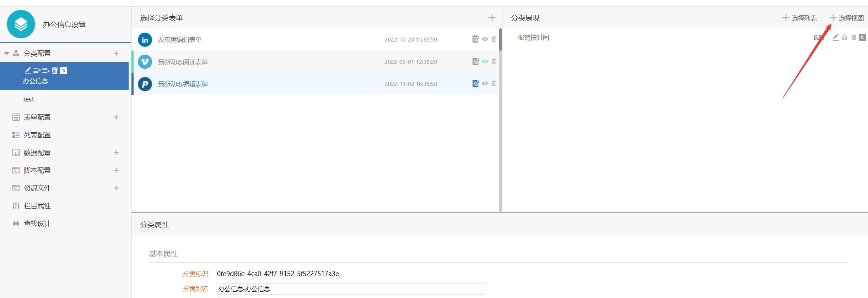The height and width of the screenshot is (298, 868).
Task: Set 发布类编辑表单 as edit form icon
Action: 476,39
